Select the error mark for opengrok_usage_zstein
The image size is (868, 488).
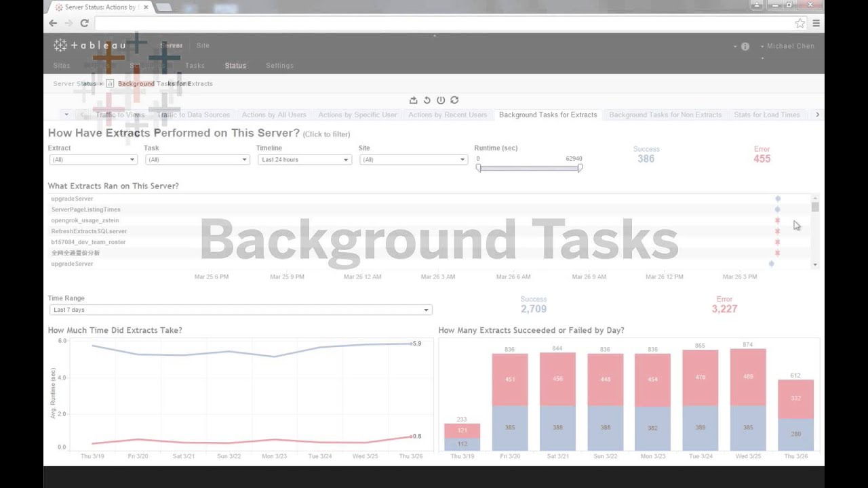[x=777, y=220]
